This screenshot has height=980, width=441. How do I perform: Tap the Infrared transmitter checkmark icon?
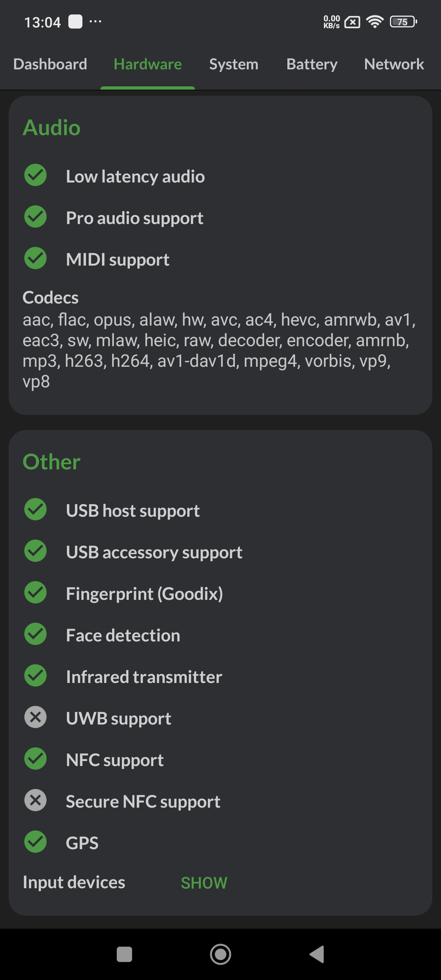[35, 676]
